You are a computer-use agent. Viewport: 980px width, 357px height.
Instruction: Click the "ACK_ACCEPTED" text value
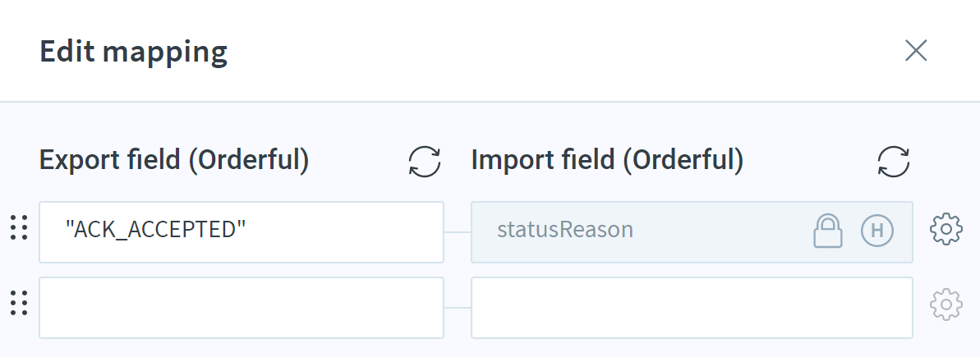pyautogui.click(x=155, y=230)
